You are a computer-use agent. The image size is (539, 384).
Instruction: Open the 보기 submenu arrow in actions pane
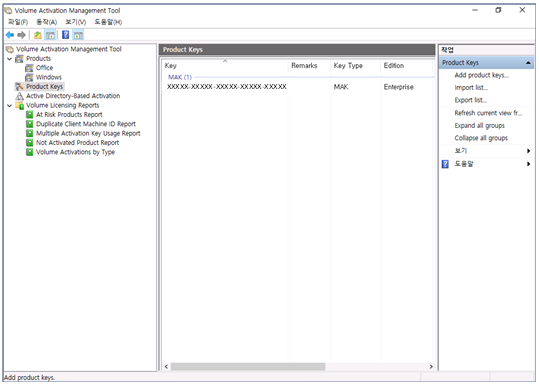pyautogui.click(x=528, y=151)
